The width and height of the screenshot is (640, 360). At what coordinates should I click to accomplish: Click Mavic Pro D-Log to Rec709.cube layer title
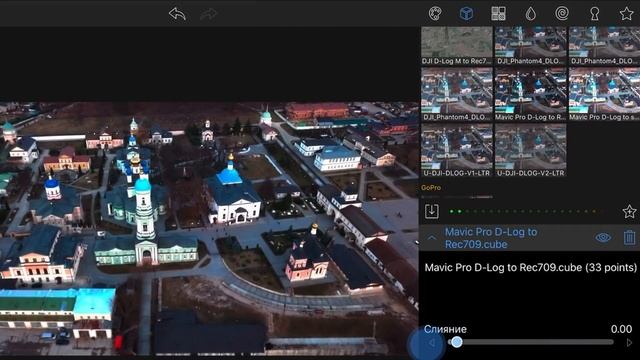[x=491, y=238]
